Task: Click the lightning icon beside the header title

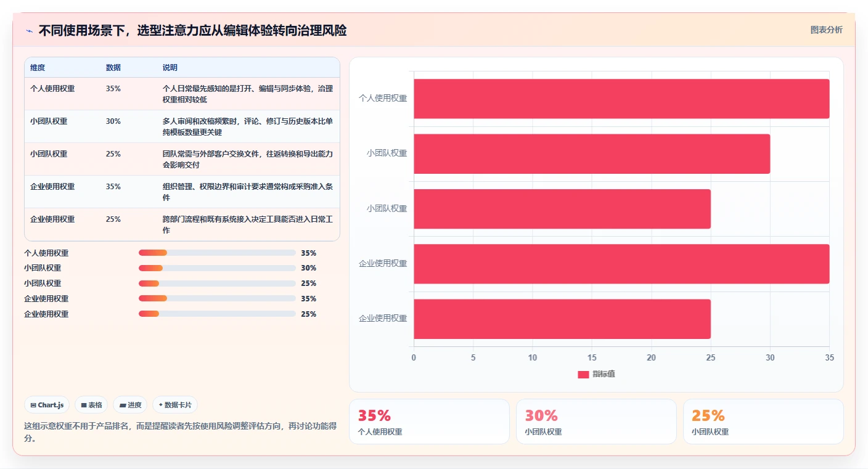Action: [29, 31]
